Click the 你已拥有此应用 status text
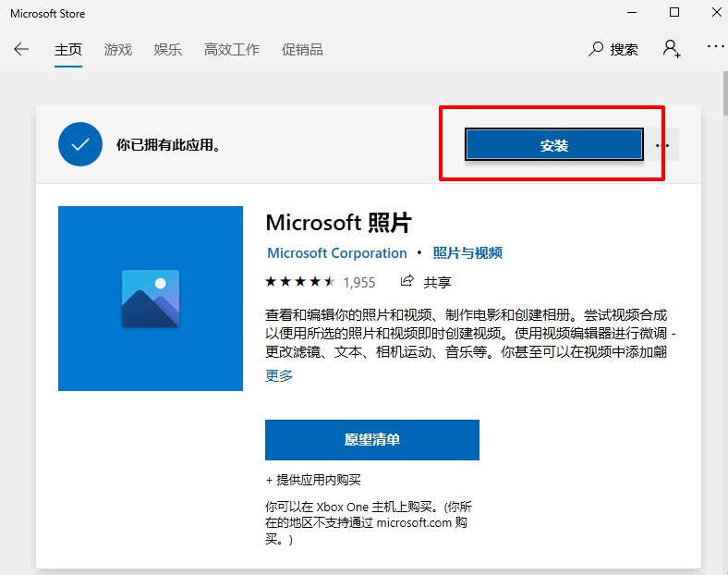The width and height of the screenshot is (728, 575). (x=168, y=145)
